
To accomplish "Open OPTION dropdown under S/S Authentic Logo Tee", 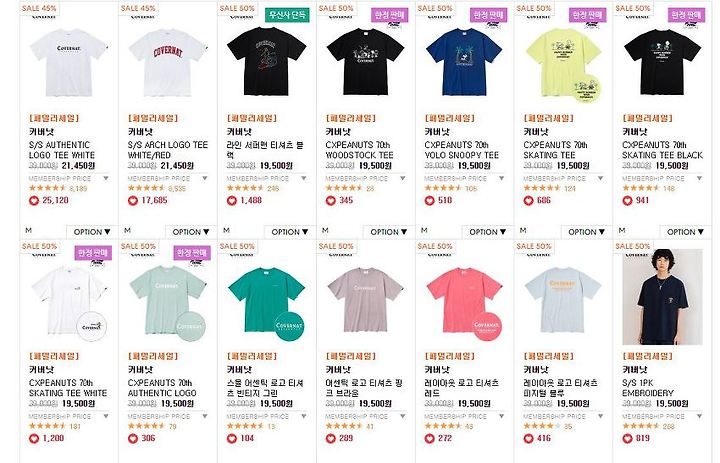I will point(92,232).
